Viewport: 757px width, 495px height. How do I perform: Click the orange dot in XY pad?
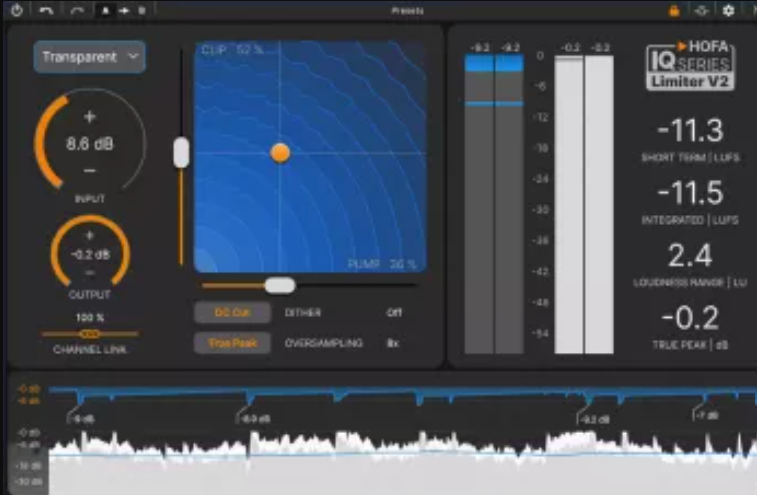click(280, 153)
